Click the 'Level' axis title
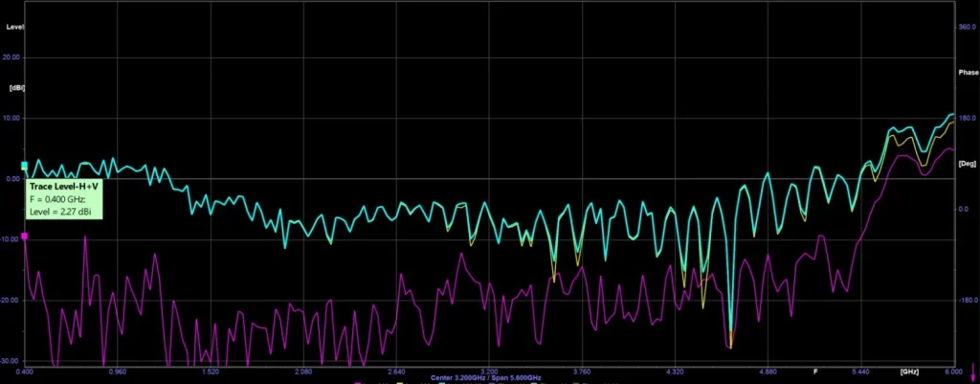 15,27
